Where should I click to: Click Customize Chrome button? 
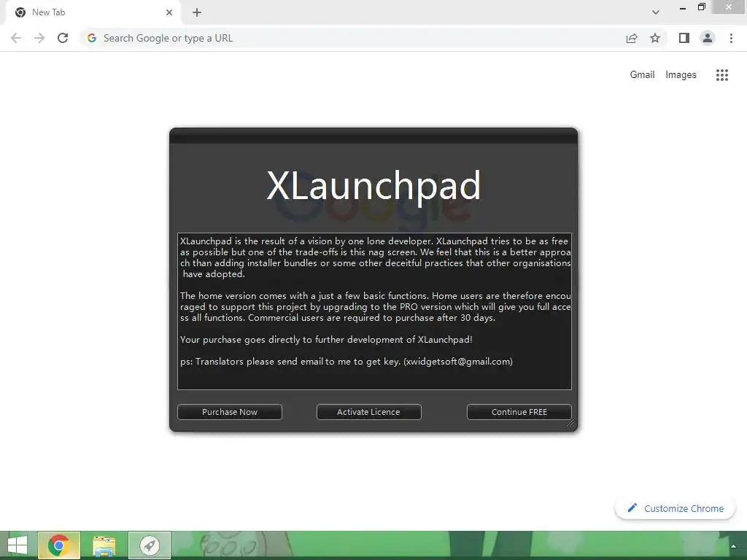coord(676,508)
